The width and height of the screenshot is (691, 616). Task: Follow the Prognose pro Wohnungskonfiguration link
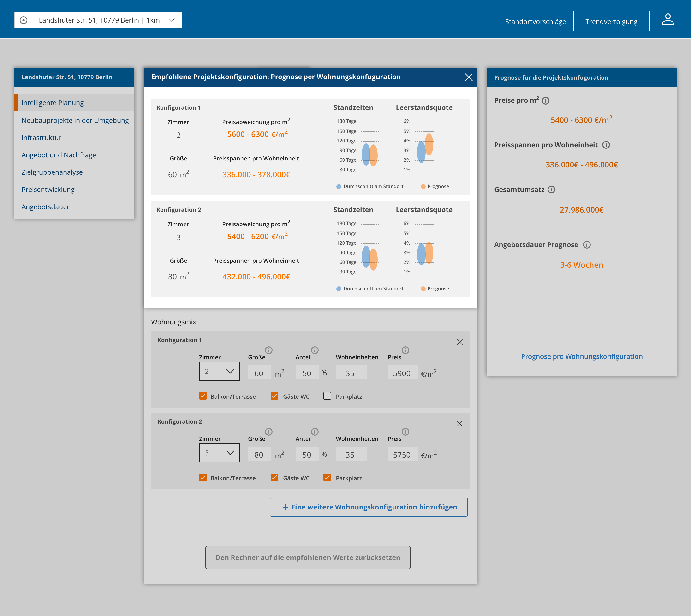[582, 356]
